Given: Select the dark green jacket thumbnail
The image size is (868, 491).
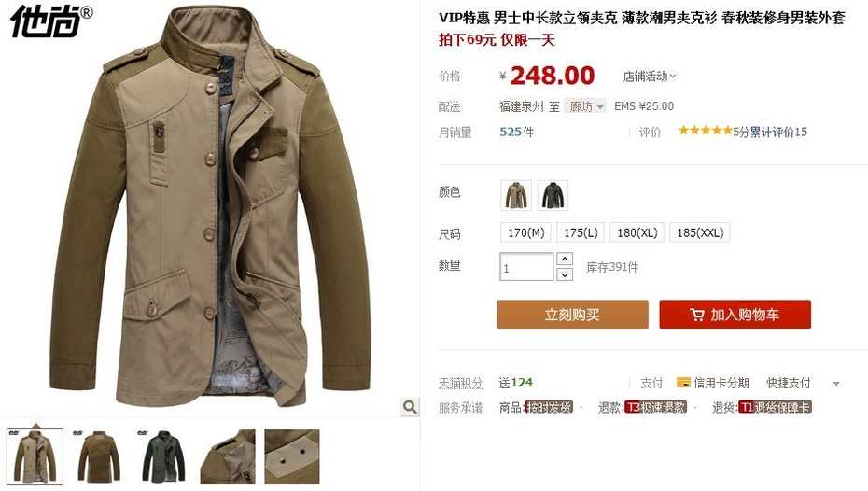Looking at the screenshot, I should [x=161, y=456].
